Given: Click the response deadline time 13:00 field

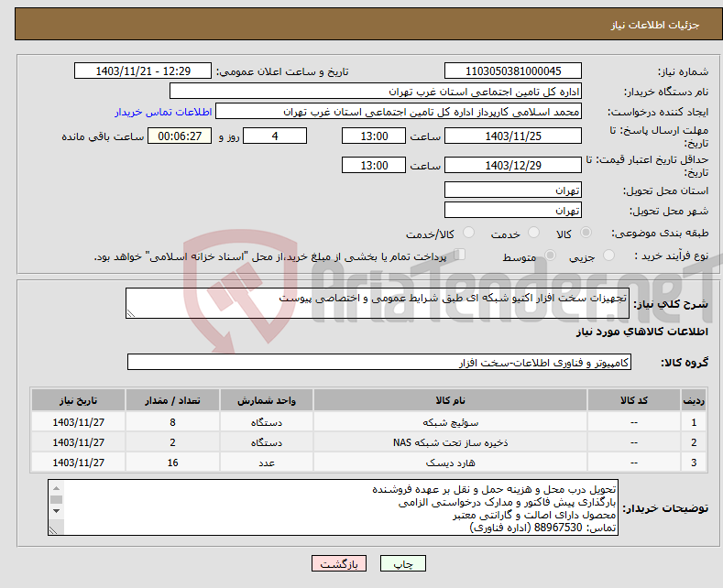Looking at the screenshot, I should [374, 136].
